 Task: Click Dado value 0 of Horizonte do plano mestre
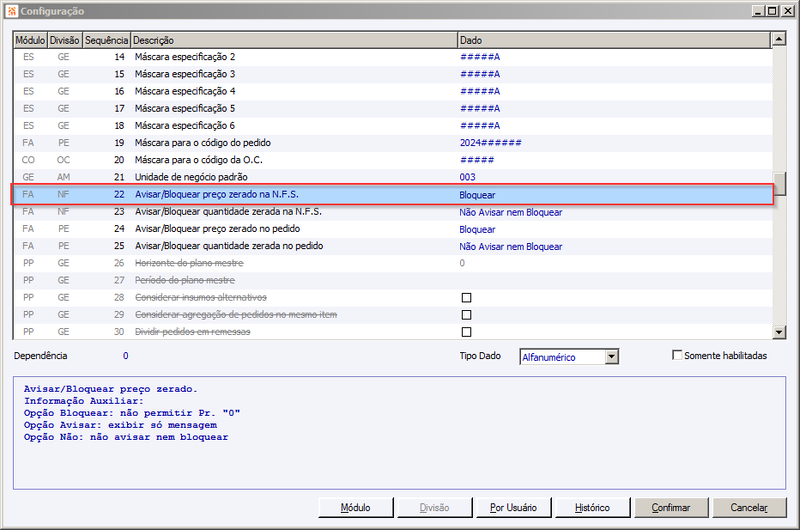pyautogui.click(x=462, y=263)
